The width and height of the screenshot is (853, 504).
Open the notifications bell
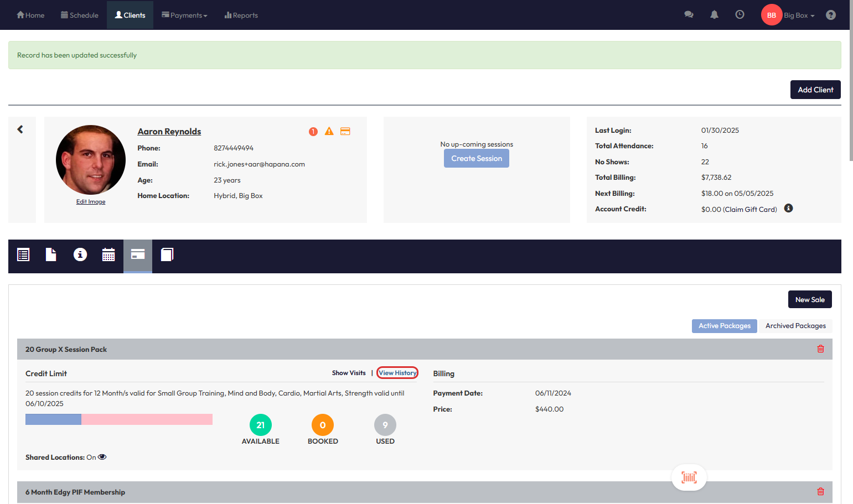click(714, 15)
